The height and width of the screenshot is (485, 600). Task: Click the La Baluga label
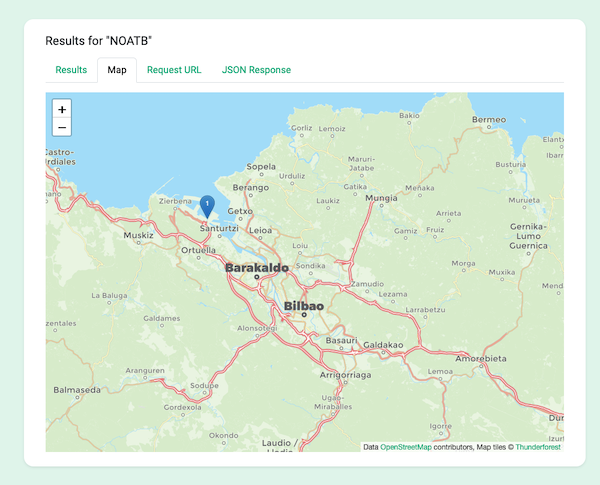coord(109,296)
